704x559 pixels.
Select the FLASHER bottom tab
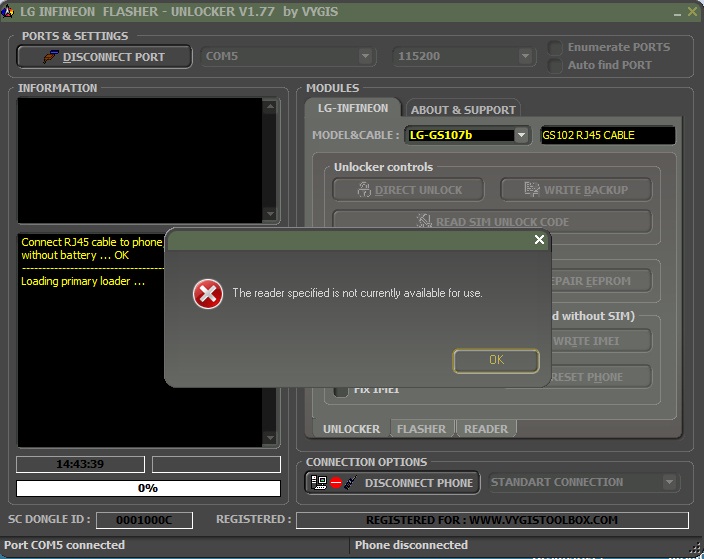[x=422, y=429]
